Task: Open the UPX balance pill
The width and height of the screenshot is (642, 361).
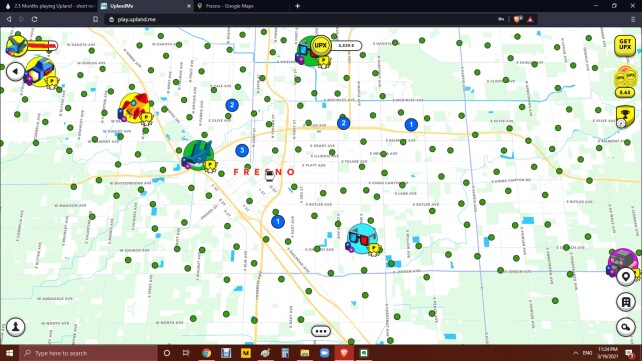Action: click(337, 45)
